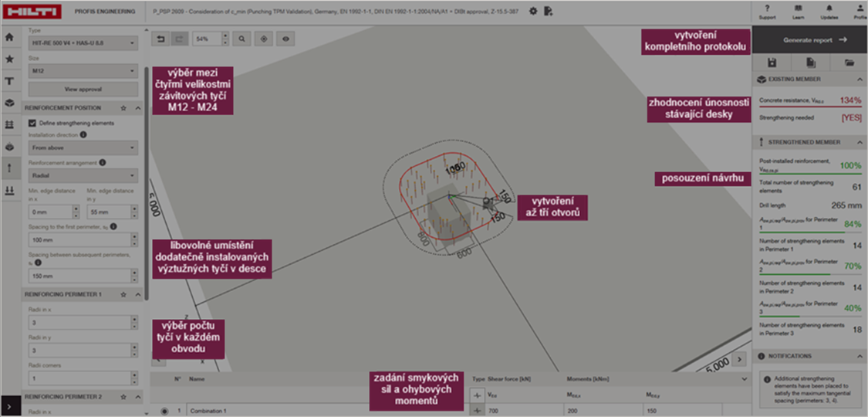Screen dimensions: 868x417
Task: Open the up-arrow strengthening element sidebar tab
Action: point(9,168)
